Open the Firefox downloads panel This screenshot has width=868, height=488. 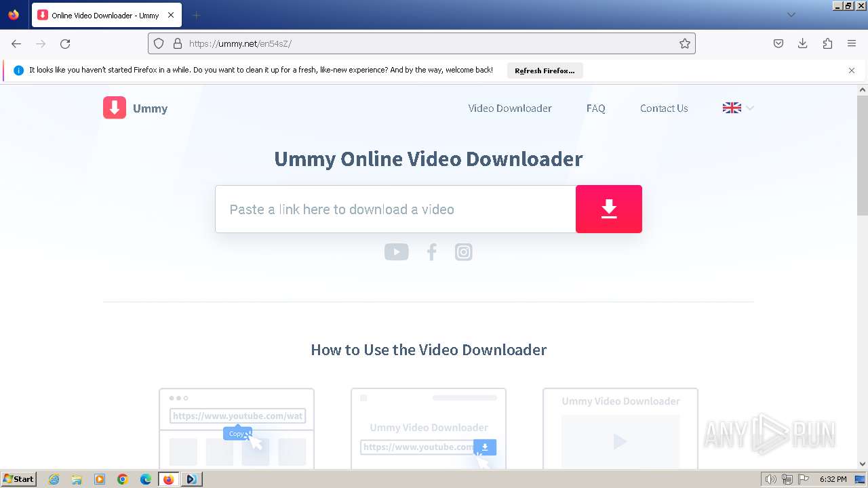pos(803,43)
